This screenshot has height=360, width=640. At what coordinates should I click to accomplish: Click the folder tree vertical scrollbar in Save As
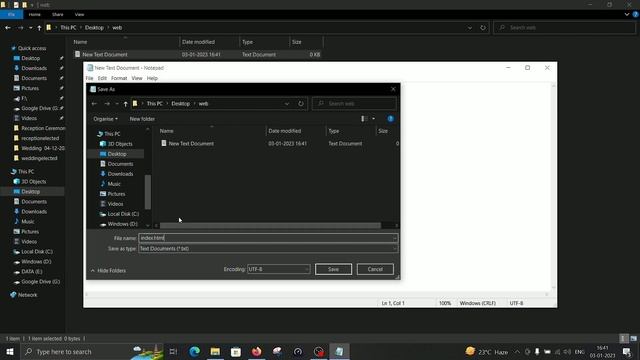[148, 192]
